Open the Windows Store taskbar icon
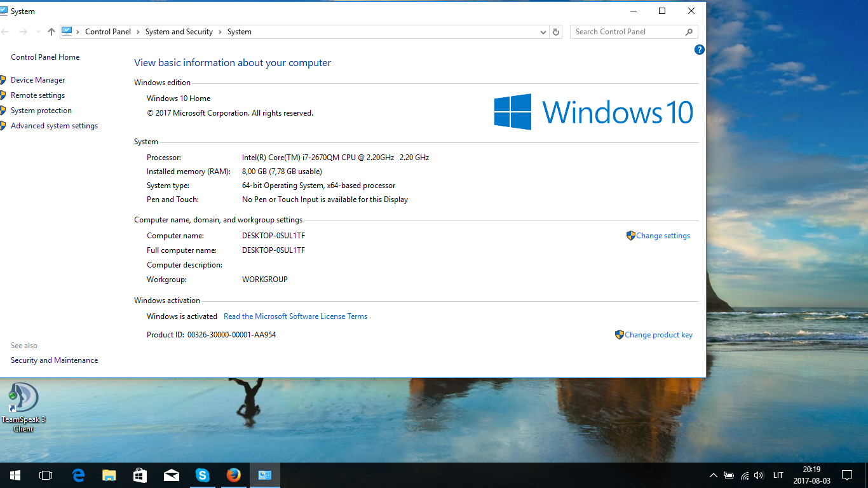868x488 pixels. [x=140, y=475]
